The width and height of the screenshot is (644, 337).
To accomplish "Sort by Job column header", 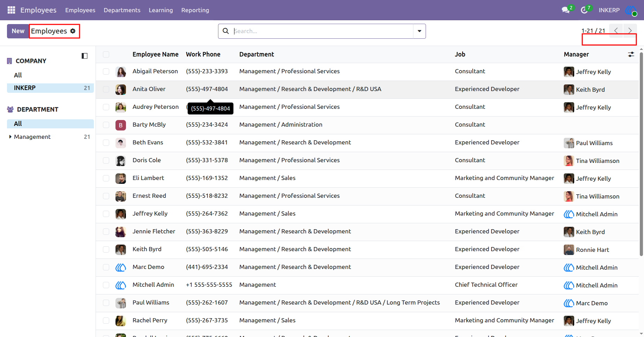I will tap(460, 54).
